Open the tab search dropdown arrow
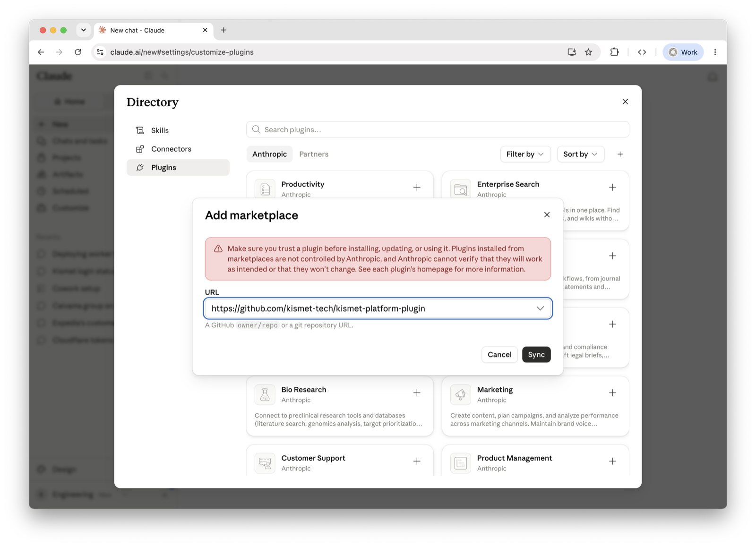 83,30
